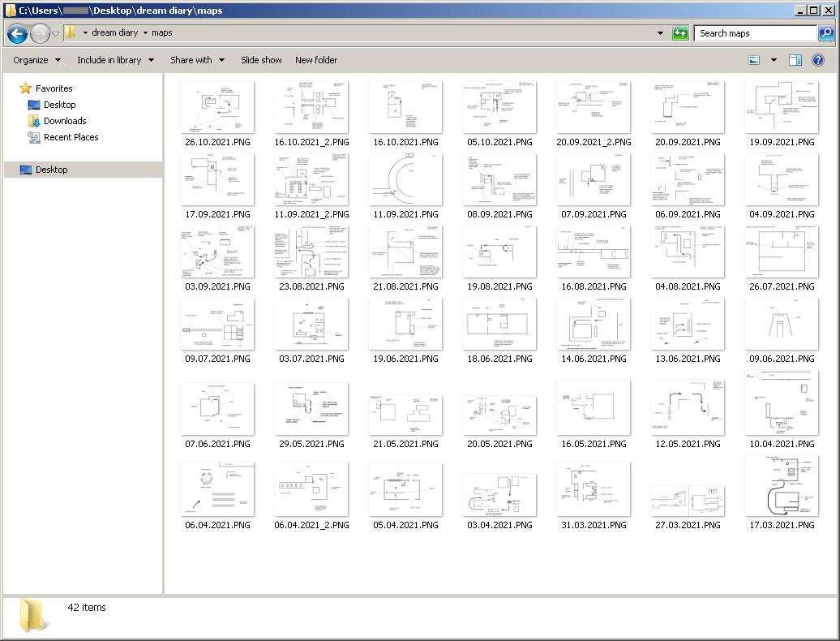
Task: Expand the view options dropdown arrow
Action: pos(774,60)
